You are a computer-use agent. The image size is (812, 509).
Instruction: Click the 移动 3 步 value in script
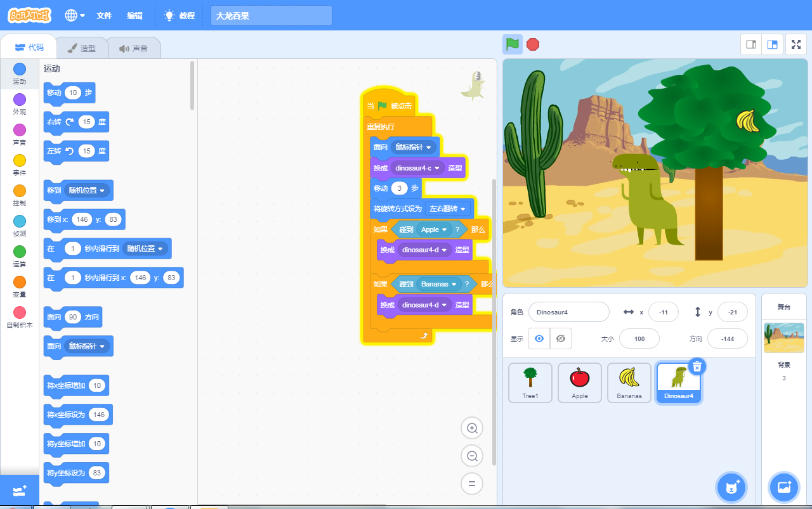click(399, 188)
